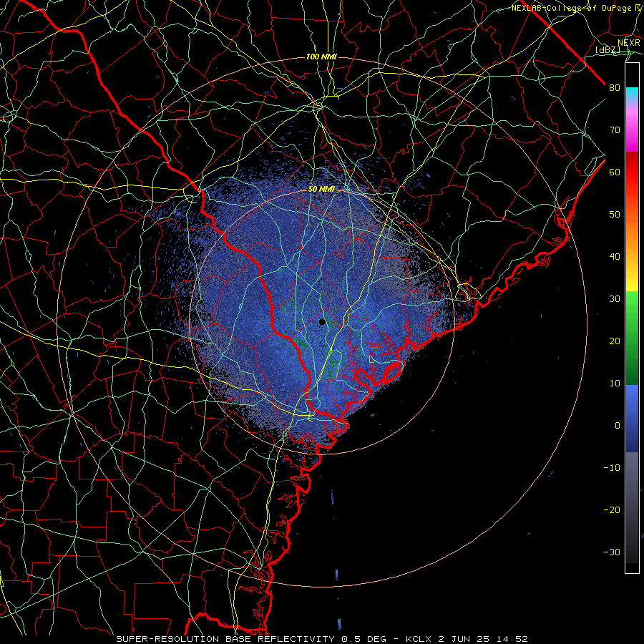644x644 pixels.
Task: Click the Super-Resolution Base Reflectivity caption
Action: pos(321,639)
